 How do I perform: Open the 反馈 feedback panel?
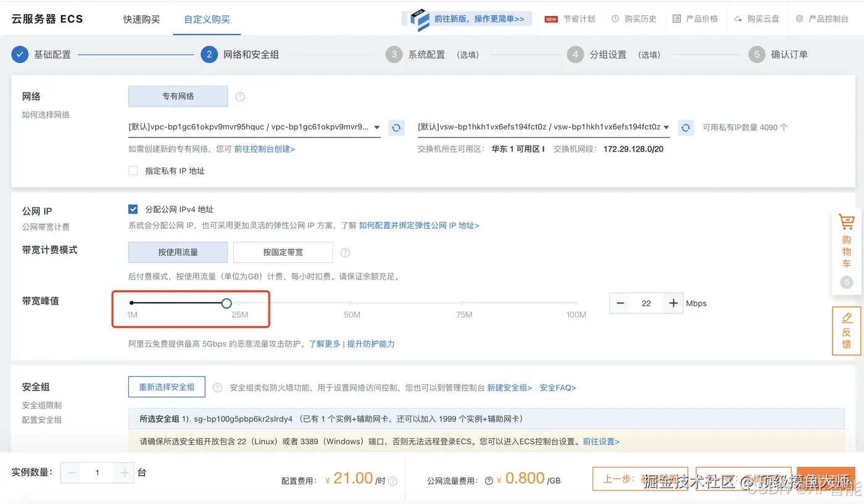pyautogui.click(x=846, y=331)
